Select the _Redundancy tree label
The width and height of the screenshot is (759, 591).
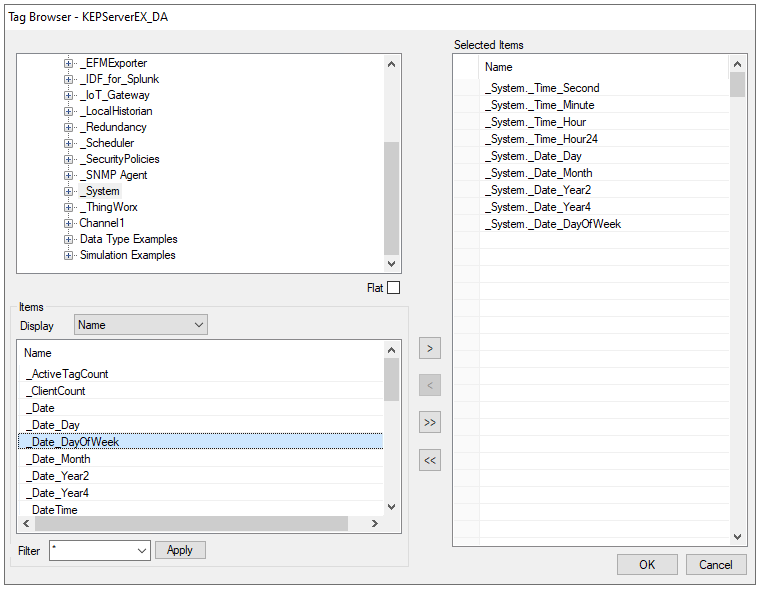(x=113, y=127)
